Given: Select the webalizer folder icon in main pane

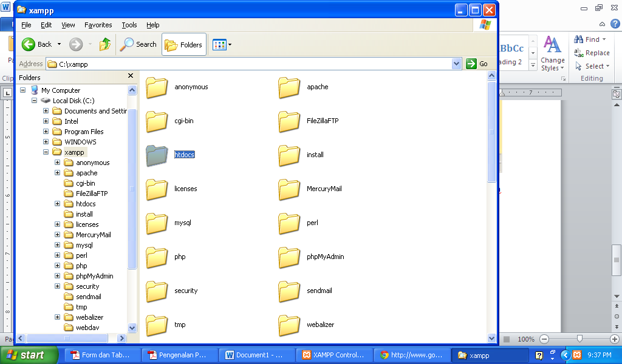Looking at the screenshot, I should click(289, 325).
